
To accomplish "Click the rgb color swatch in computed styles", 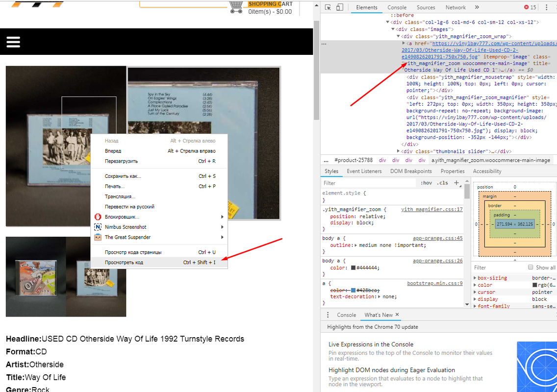I will click(534, 285).
